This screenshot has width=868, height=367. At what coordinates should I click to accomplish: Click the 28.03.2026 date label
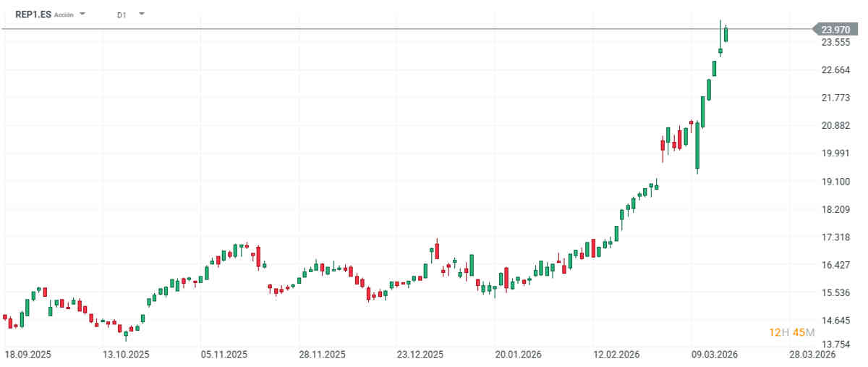pos(812,355)
